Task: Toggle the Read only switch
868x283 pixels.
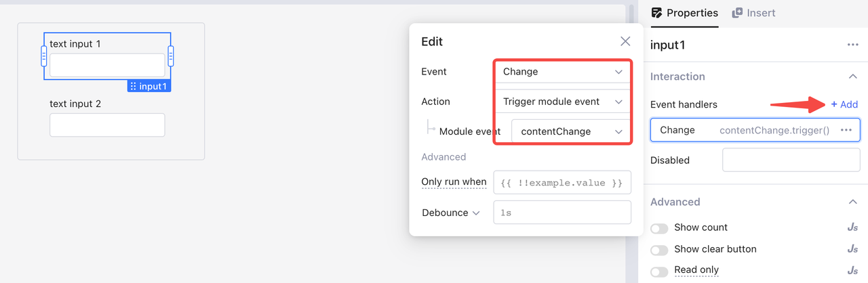Action: pos(659,271)
